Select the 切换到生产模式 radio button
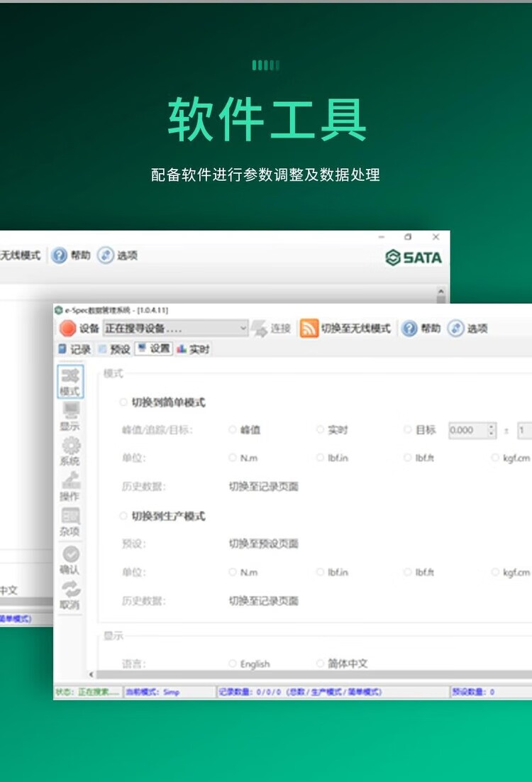 click(x=123, y=516)
